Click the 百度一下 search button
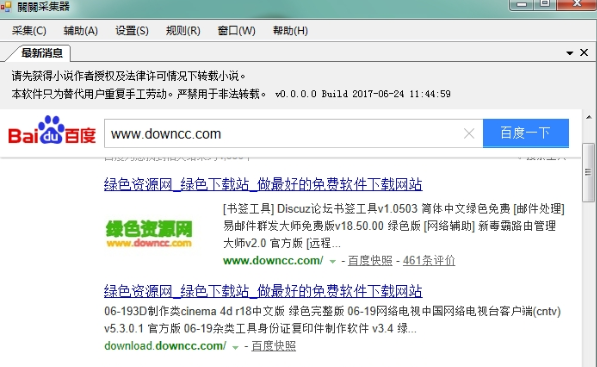 [526, 133]
